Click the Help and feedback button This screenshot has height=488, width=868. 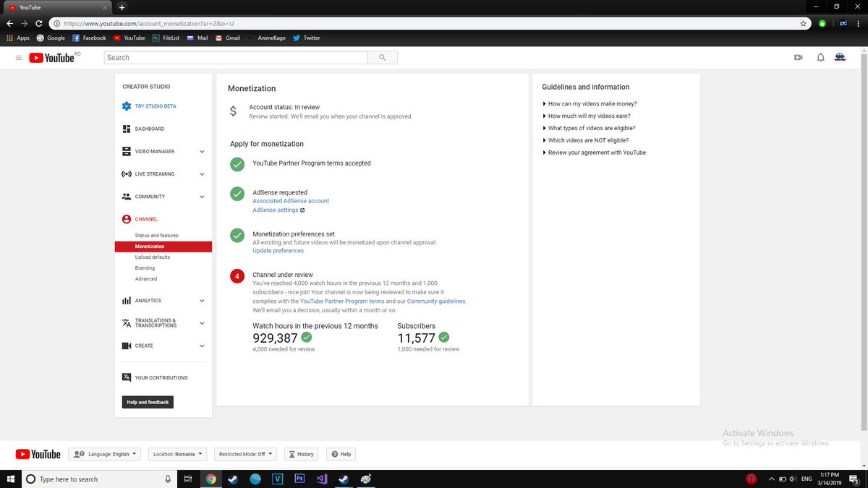[x=148, y=402]
